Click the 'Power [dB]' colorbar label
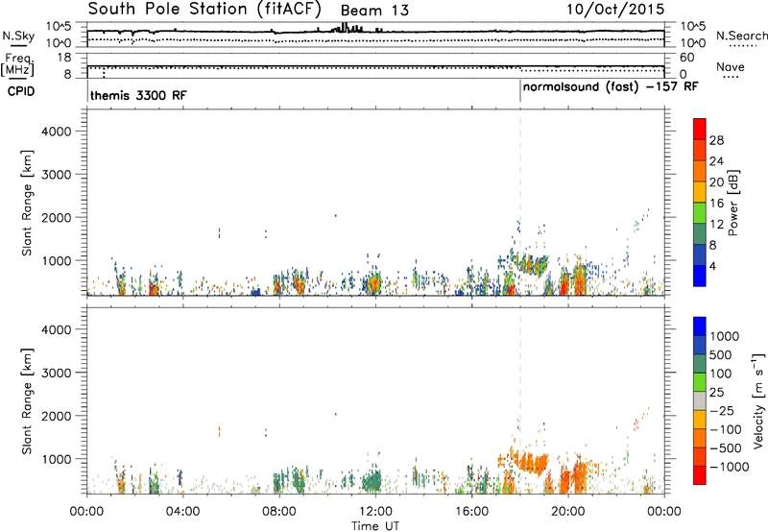The height and width of the screenshot is (532, 768). point(733,203)
